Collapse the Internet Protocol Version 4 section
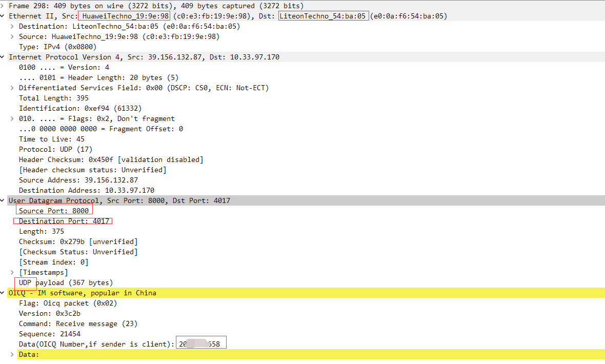605x364 pixels. click(3, 57)
